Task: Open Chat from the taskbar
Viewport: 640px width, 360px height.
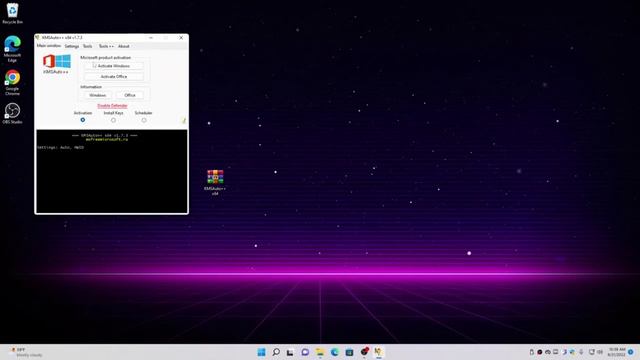Action: pos(305,352)
